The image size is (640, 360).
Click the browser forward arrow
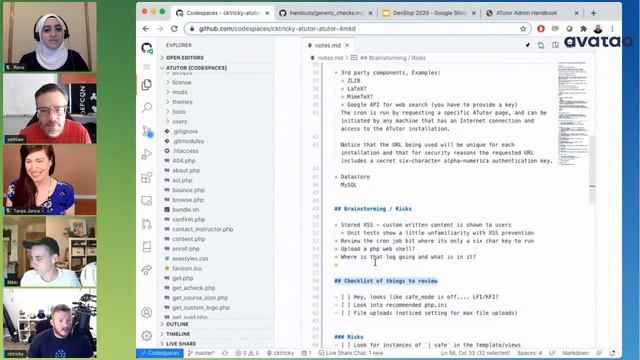tap(160, 29)
